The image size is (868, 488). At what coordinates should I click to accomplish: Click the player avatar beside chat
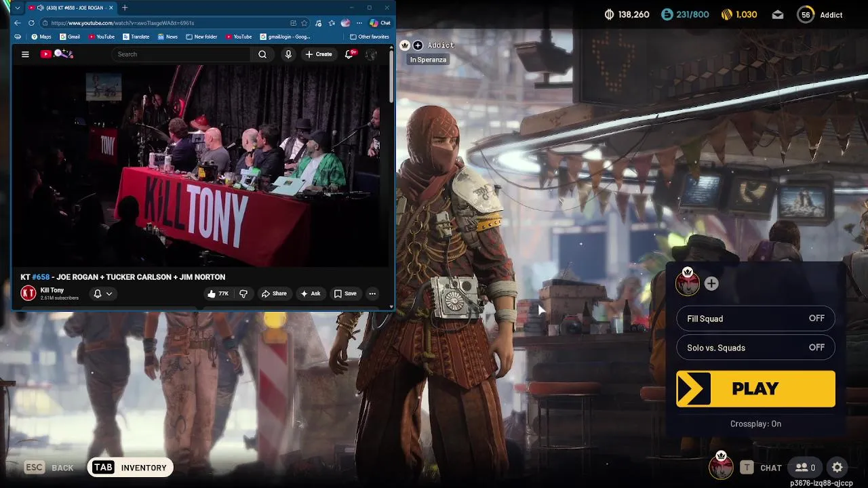click(x=721, y=466)
